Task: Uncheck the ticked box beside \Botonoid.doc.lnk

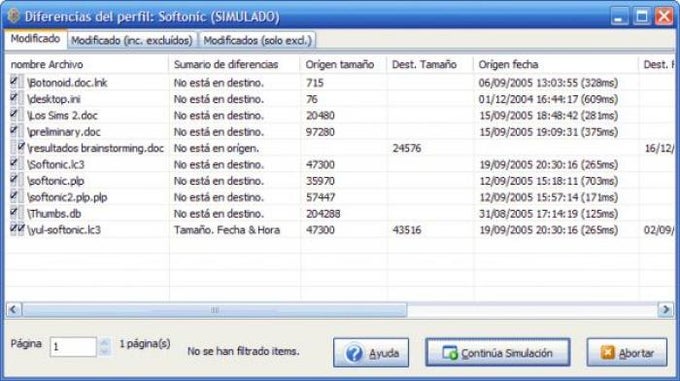Action: [x=13, y=82]
